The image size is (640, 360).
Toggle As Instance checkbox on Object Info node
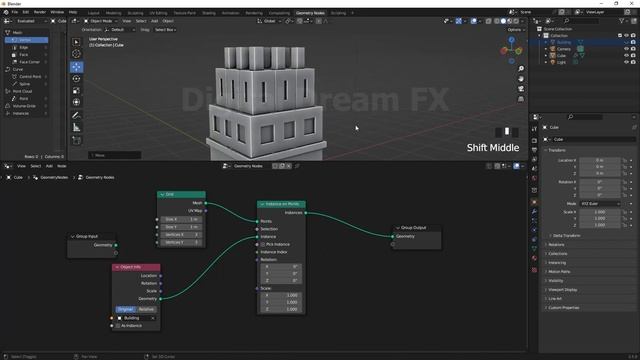118,326
